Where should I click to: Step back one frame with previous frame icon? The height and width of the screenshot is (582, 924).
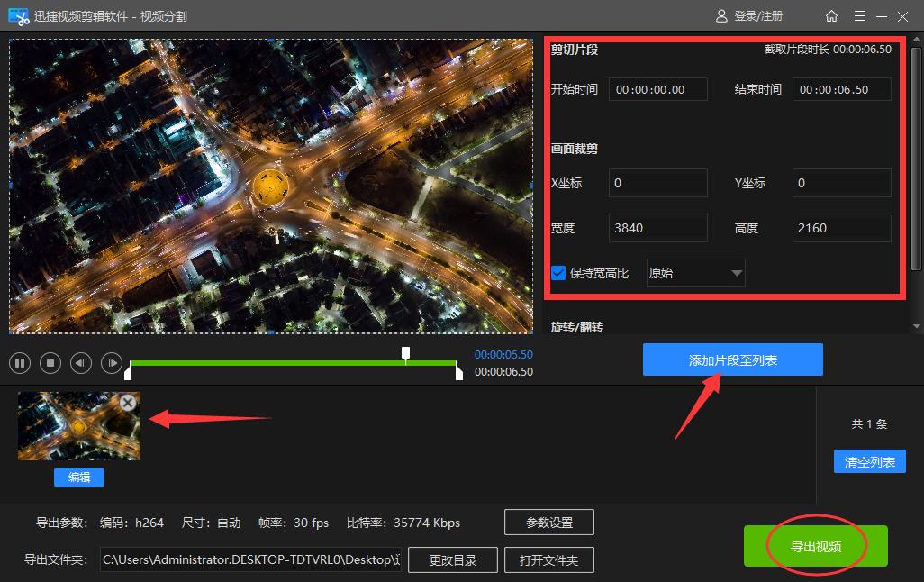(80, 363)
